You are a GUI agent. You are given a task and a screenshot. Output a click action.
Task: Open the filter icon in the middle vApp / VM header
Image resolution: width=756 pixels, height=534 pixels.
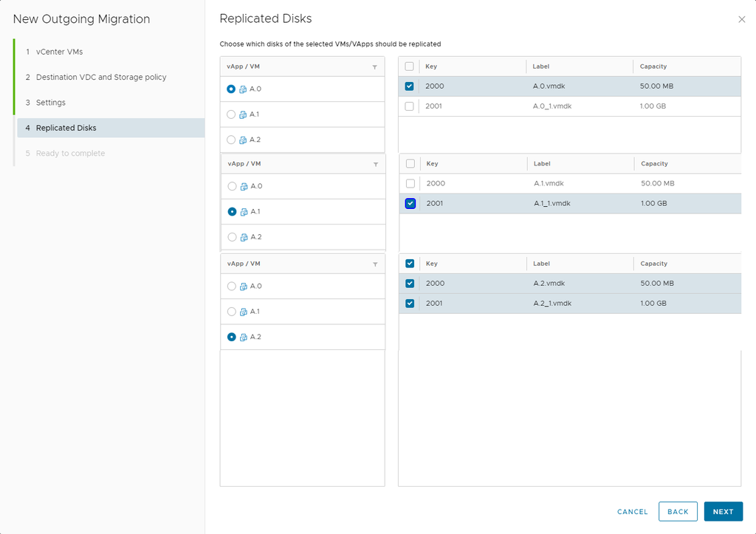pyautogui.click(x=375, y=165)
